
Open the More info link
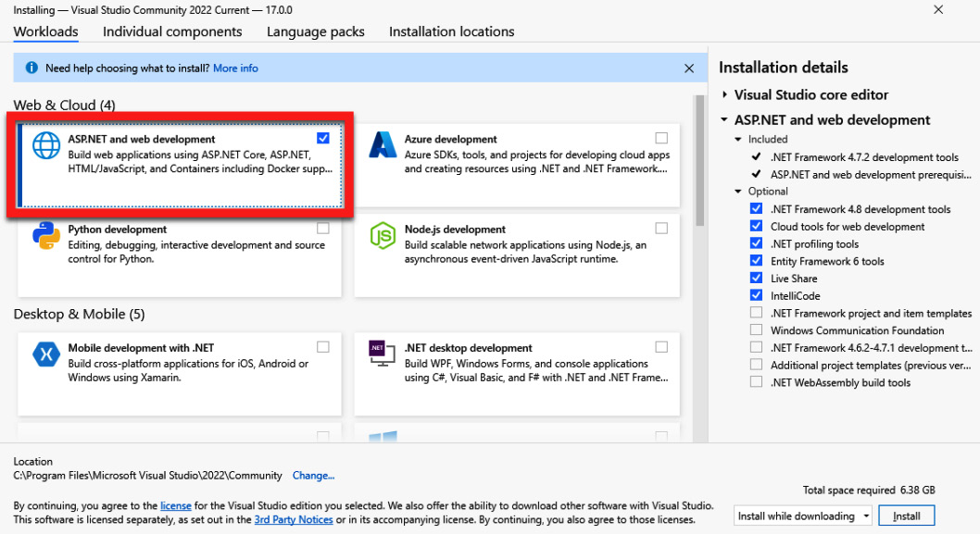click(x=235, y=68)
